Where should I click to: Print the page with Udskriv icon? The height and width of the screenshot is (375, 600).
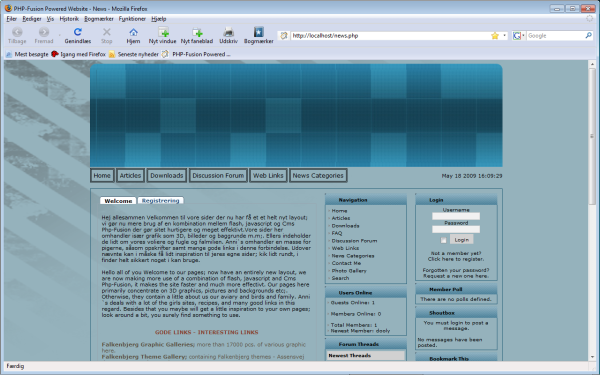click(x=228, y=32)
